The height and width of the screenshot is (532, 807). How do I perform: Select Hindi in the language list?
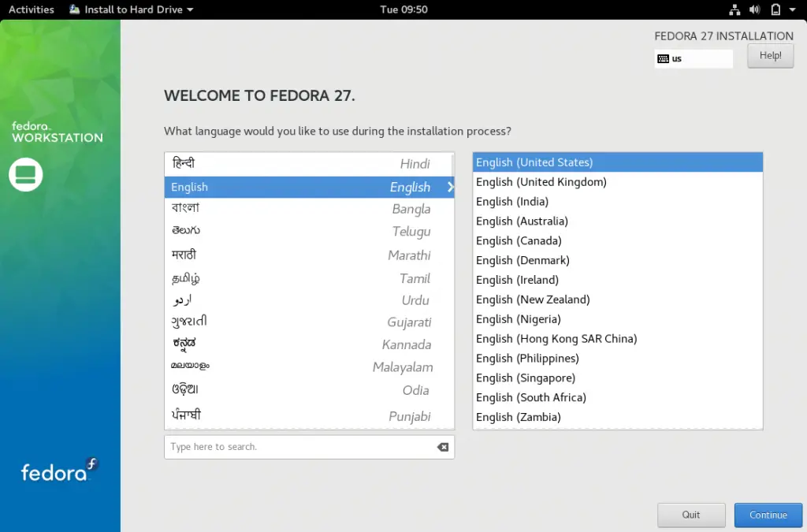309,164
